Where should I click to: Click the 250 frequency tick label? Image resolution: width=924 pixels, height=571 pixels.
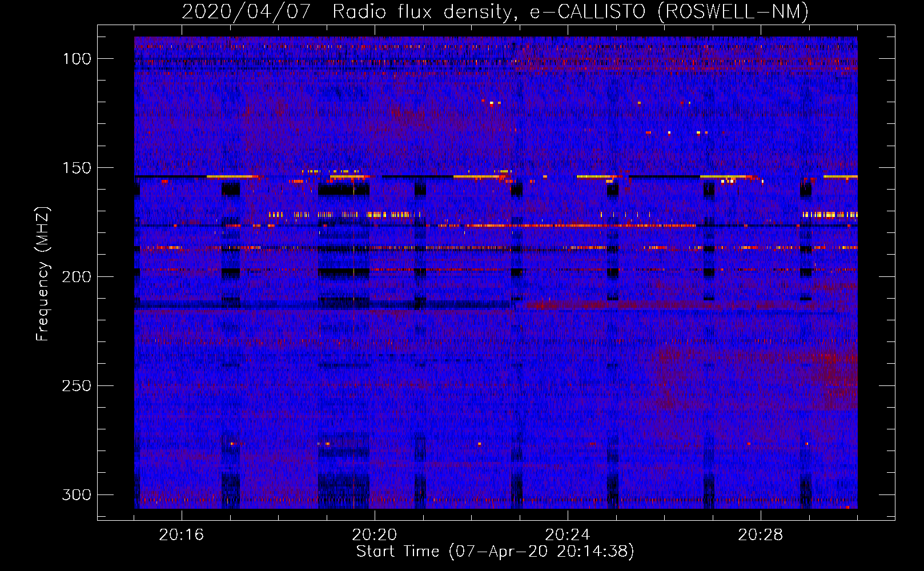[77, 386]
